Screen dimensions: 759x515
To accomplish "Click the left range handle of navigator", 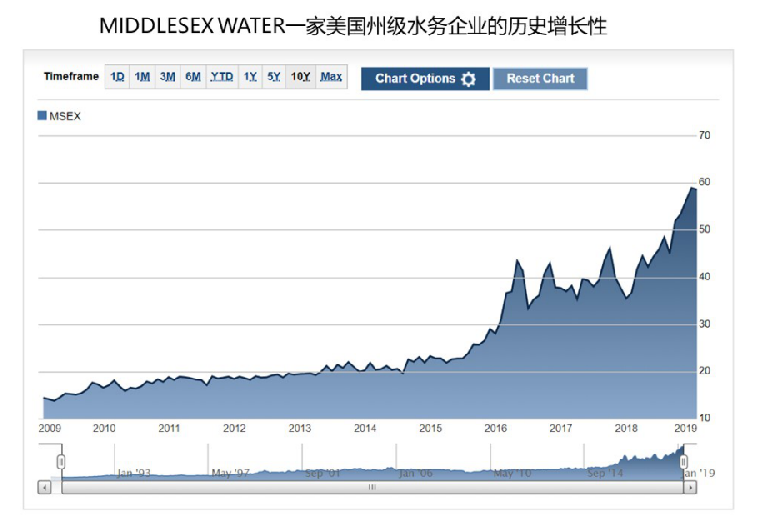I will [61, 462].
